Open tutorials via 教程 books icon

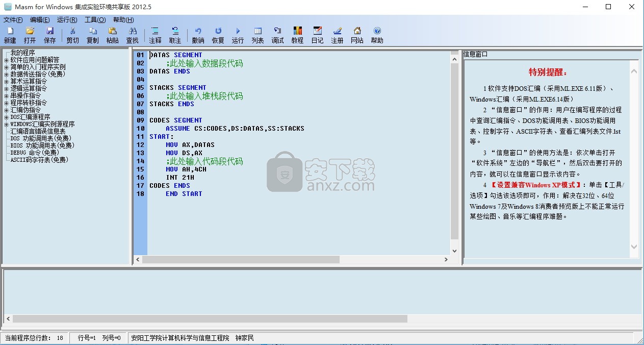(297, 35)
